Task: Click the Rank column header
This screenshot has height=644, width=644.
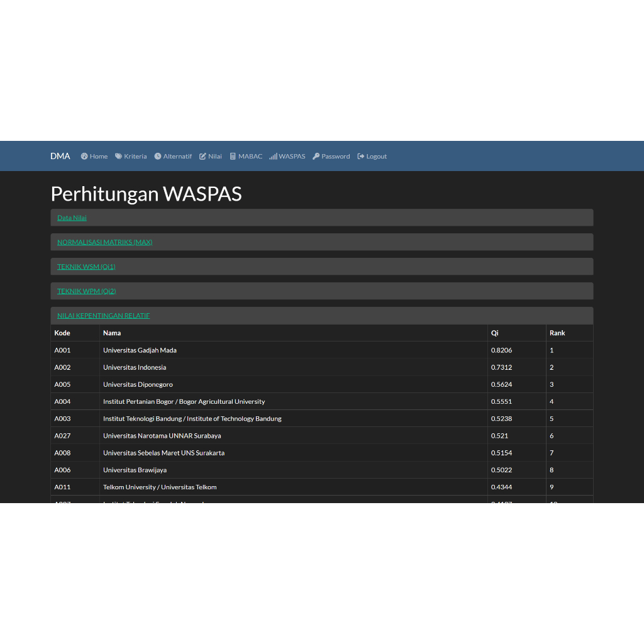Action: coord(570,333)
